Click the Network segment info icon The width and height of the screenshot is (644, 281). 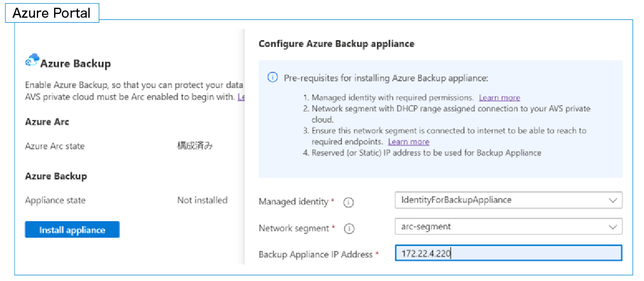pyautogui.click(x=349, y=228)
